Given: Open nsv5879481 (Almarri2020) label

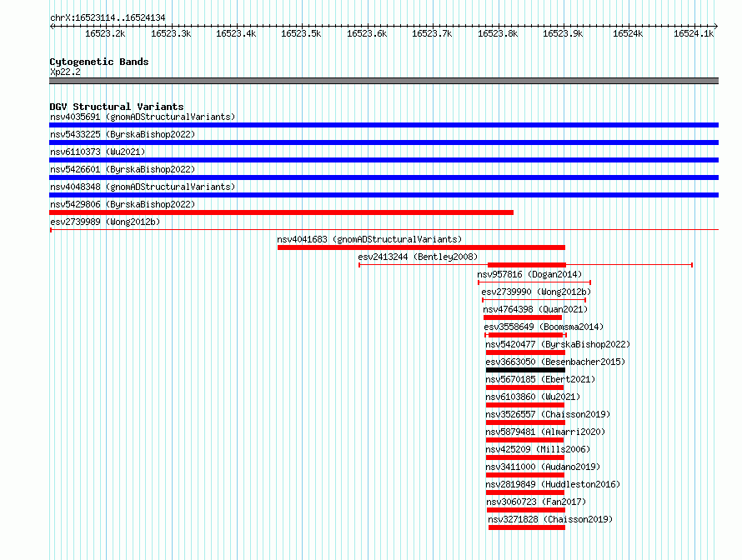Looking at the screenshot, I should point(545,432).
